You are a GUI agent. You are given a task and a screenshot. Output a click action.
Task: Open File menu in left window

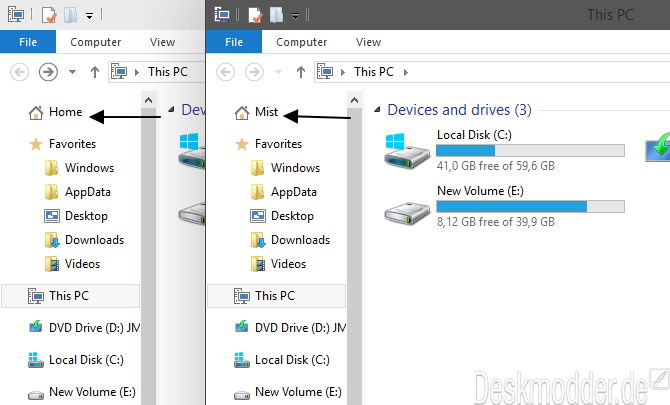28,42
